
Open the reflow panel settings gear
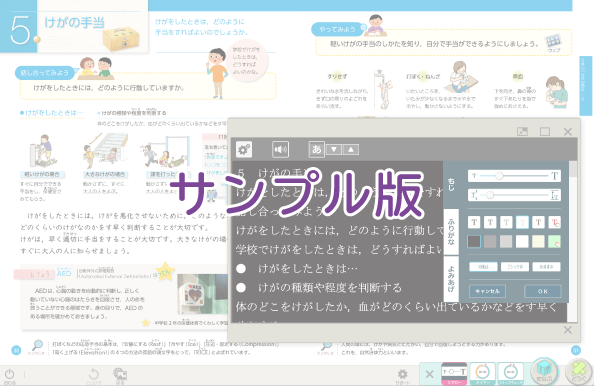click(244, 149)
